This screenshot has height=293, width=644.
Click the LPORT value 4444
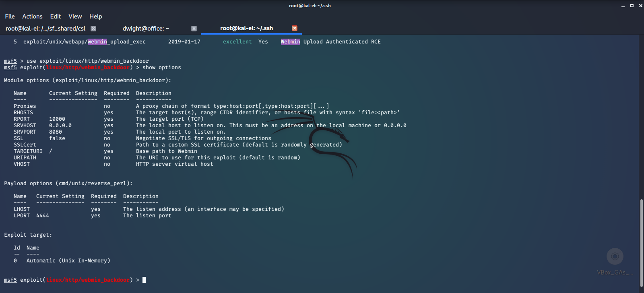point(43,216)
